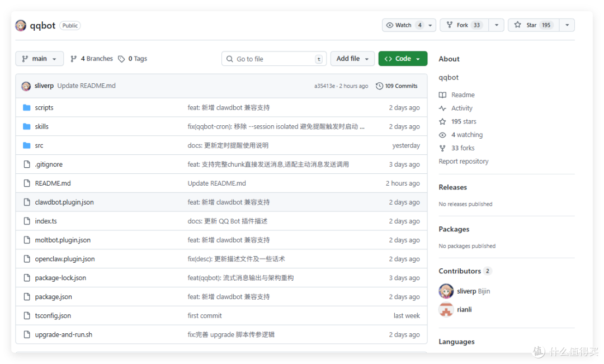604x364 pixels.
Task: Click the tsconfig.json file icon
Action: (x=27, y=315)
